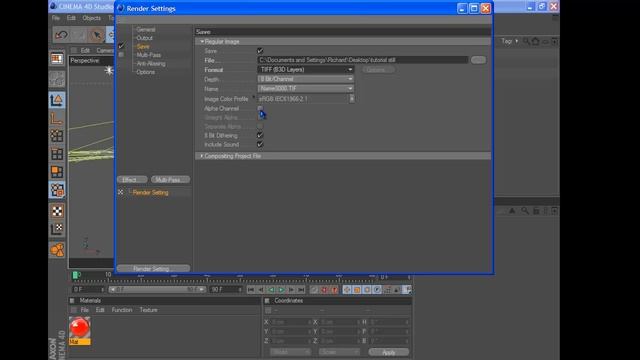Choose the four-square edges mode icon

[57, 154]
